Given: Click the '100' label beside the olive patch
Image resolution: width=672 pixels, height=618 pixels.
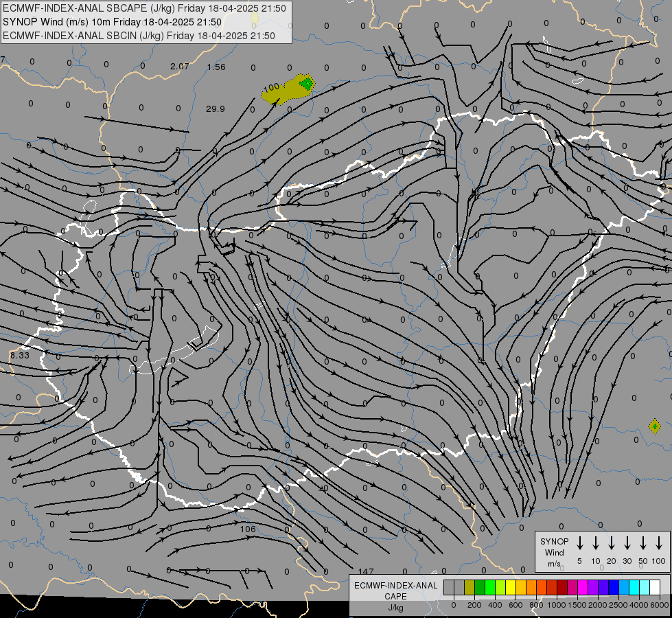Looking at the screenshot, I should pyautogui.click(x=271, y=88).
